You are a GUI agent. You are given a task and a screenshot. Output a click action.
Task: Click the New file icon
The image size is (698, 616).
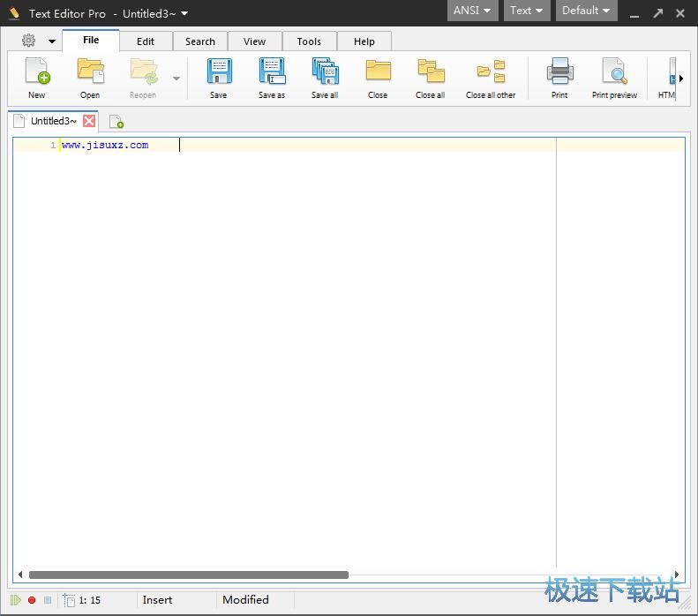pos(36,72)
